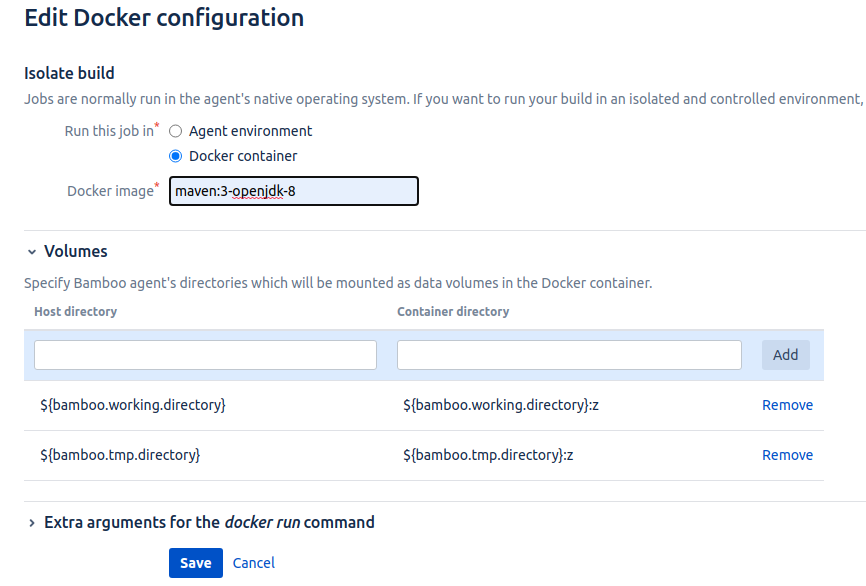Screen dimensions: 866x586
Task: Click the Docker image field label
Action: [x=110, y=191]
